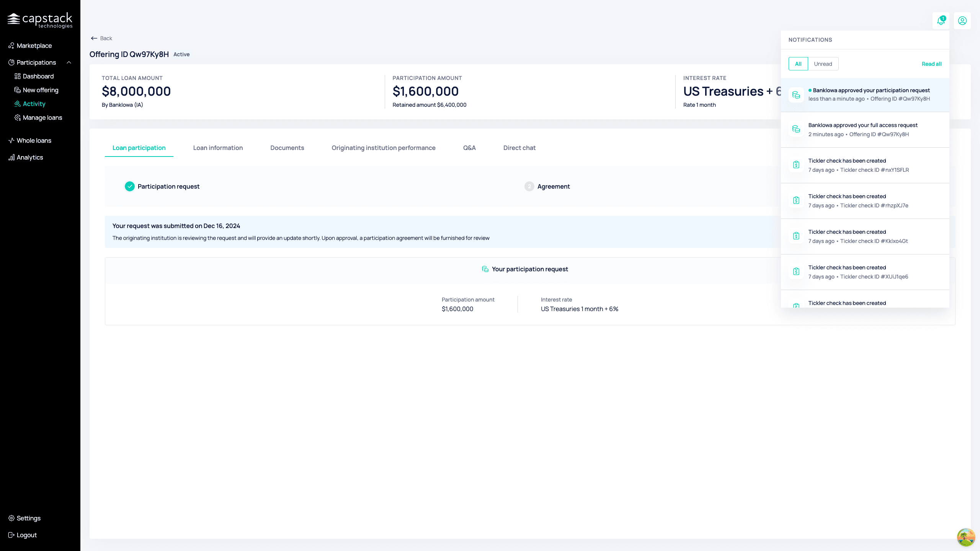Open 'Banklowa approved your full access request' notification
The width and height of the screenshot is (980, 551).
tap(865, 130)
